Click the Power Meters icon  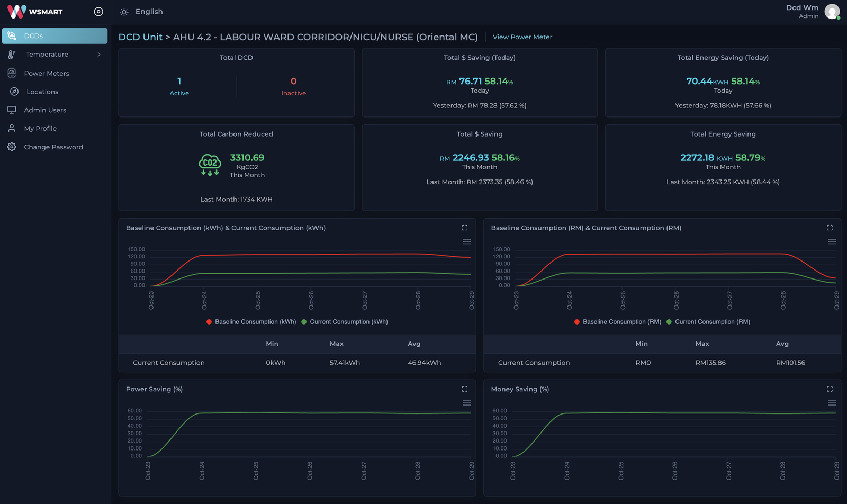[x=12, y=73]
